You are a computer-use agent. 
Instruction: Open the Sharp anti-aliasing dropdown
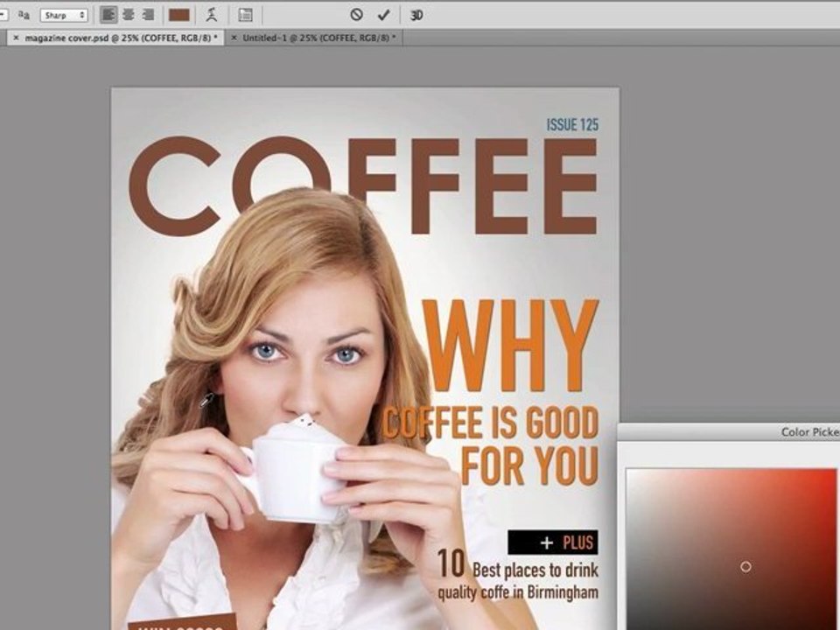64,15
